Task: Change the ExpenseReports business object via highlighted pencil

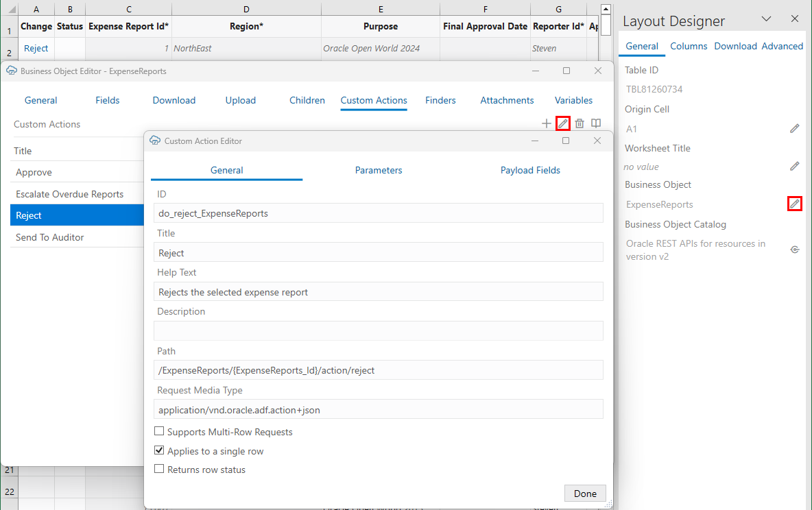Action: [794, 204]
